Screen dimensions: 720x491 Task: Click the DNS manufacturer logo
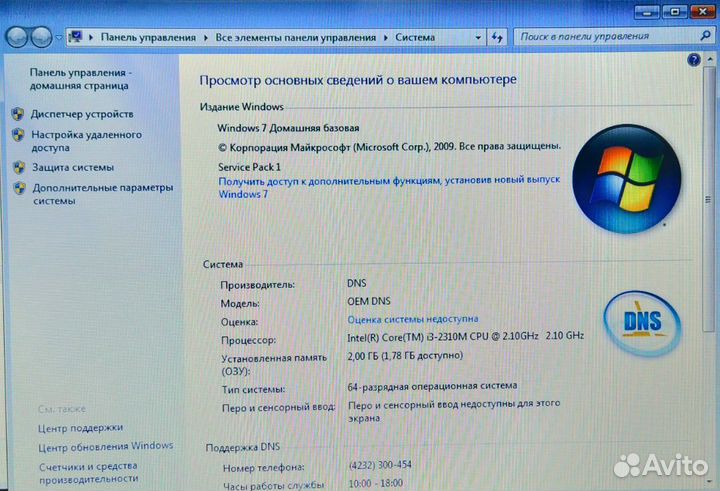(642, 323)
